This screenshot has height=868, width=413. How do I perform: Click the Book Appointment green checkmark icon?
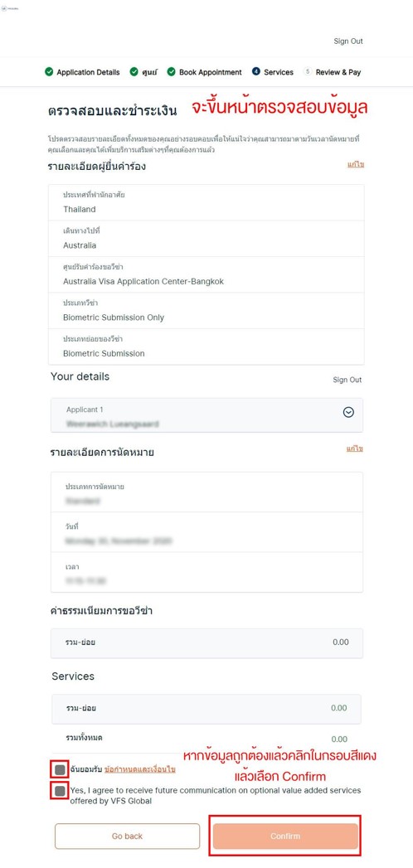click(172, 72)
